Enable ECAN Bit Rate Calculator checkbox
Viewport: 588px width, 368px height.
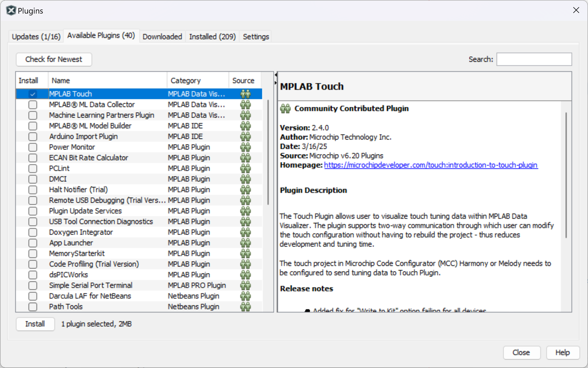coord(32,158)
